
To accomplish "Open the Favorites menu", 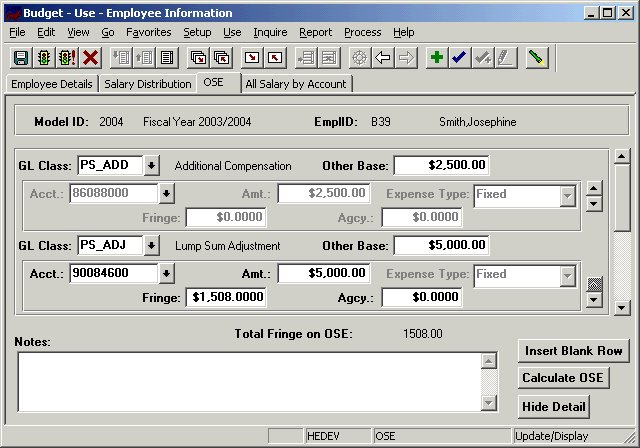I will (x=149, y=32).
